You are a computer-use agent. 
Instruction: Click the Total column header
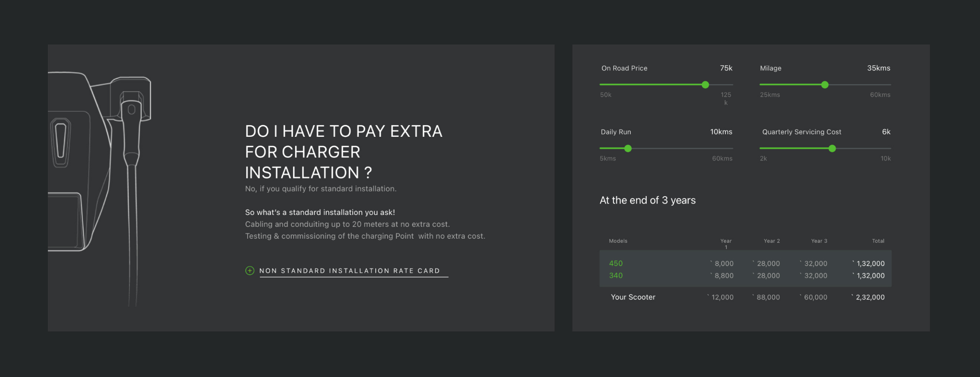(878, 241)
